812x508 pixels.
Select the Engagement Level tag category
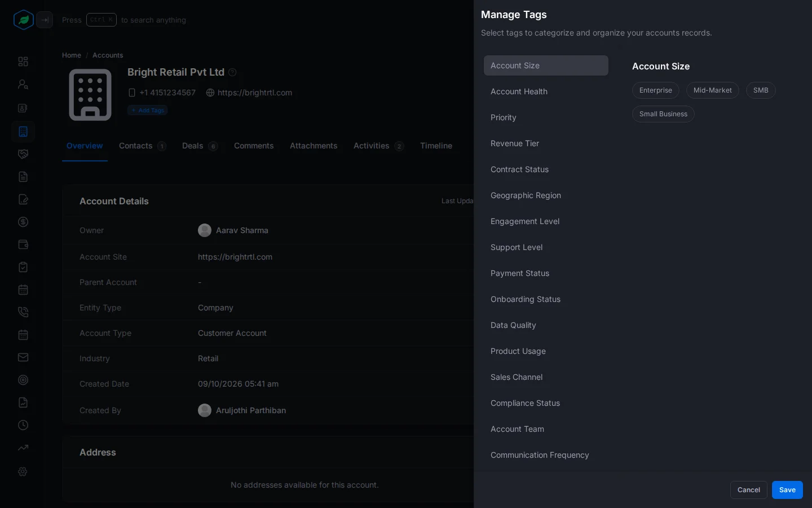tap(546, 221)
